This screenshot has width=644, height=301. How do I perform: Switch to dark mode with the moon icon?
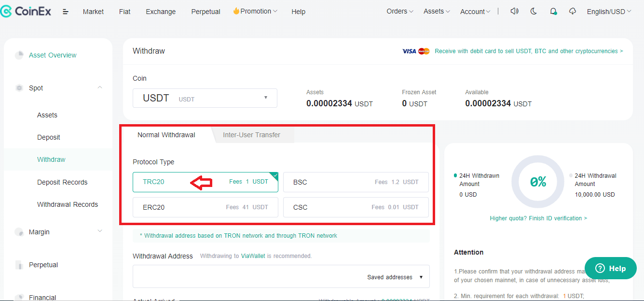tap(534, 11)
